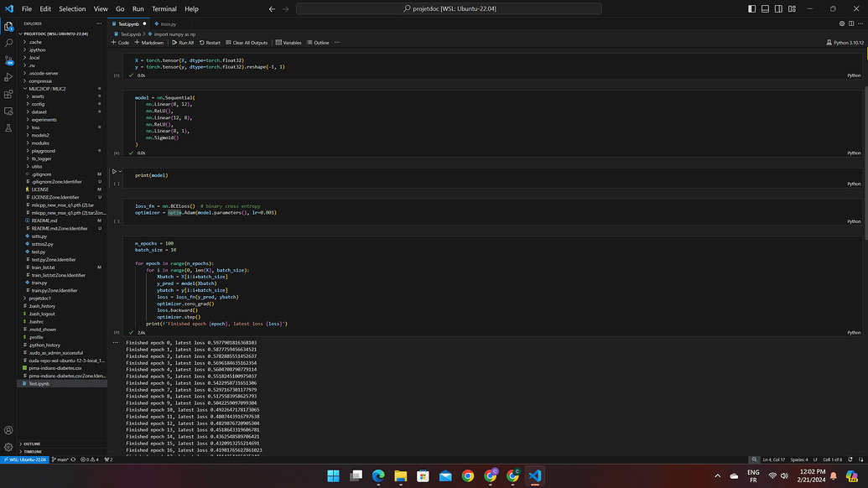Run the print(model) cell
The width and height of the screenshot is (868, 488).
click(x=115, y=172)
